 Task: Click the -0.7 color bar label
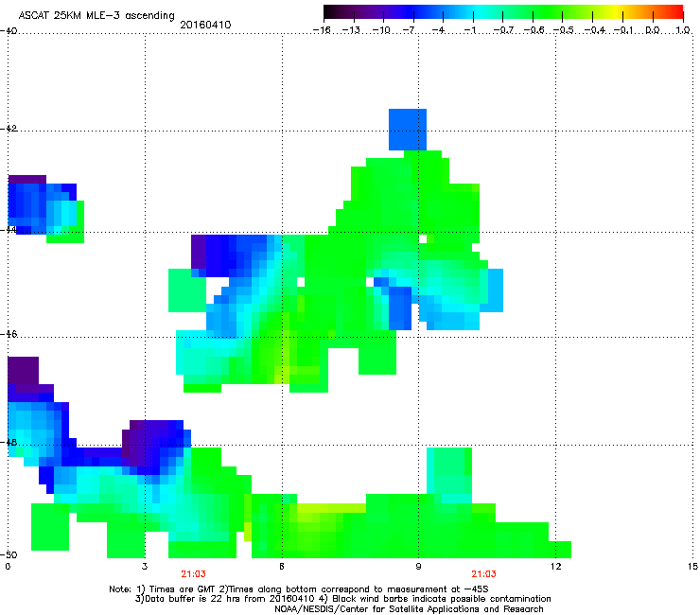[x=503, y=30]
